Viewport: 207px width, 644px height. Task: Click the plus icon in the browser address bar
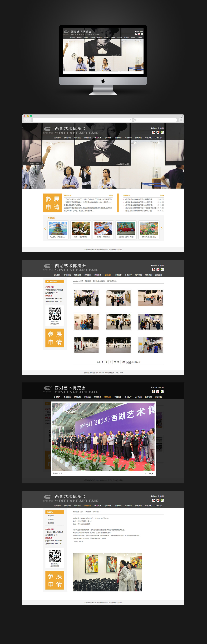coord(35,120)
